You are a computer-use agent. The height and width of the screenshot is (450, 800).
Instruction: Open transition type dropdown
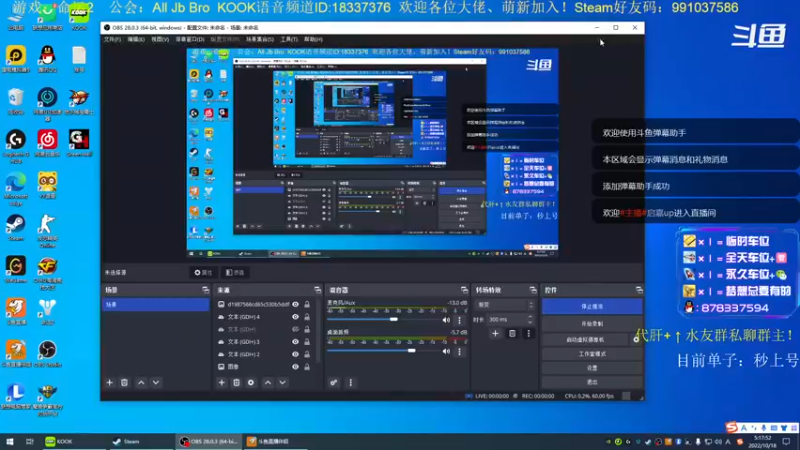(x=504, y=305)
